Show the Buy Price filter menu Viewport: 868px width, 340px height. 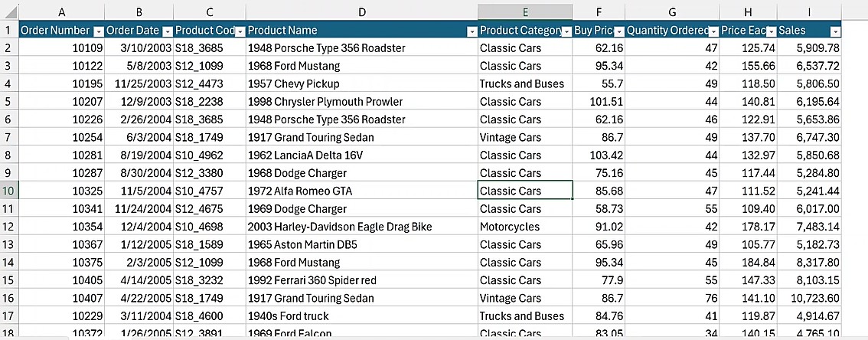click(x=618, y=31)
